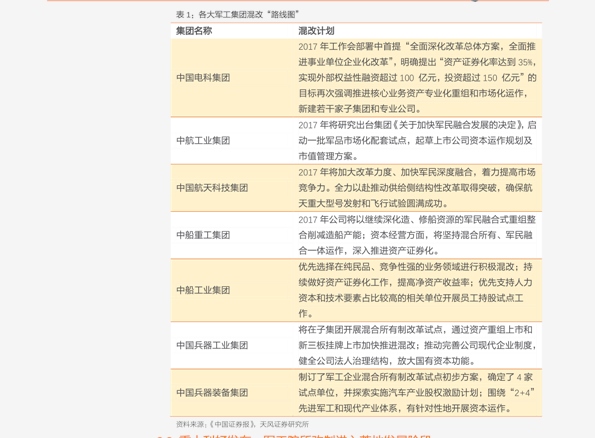Click the 中国兵器装备集团 row name
Image resolution: width=595 pixels, height=438 pixels.
212,392
